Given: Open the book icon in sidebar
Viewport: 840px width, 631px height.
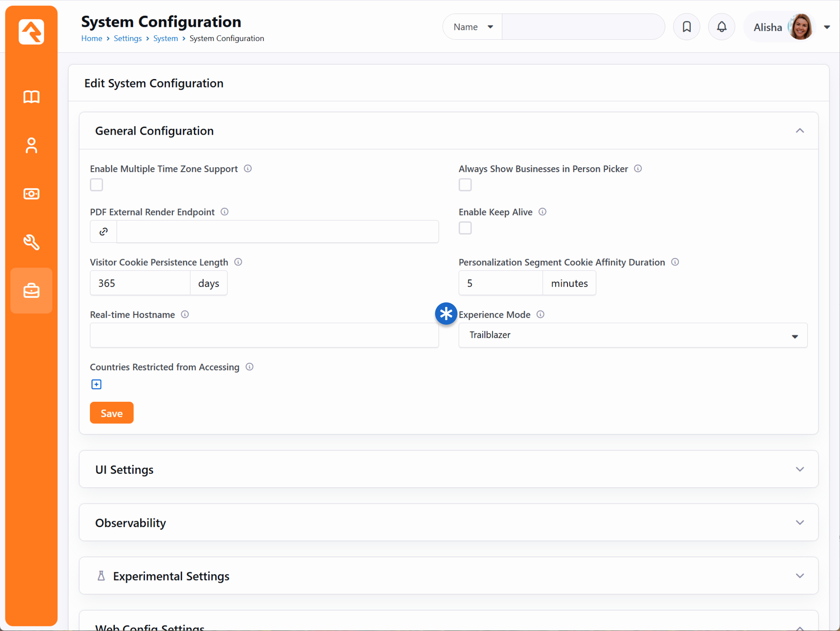Looking at the screenshot, I should pyautogui.click(x=31, y=97).
